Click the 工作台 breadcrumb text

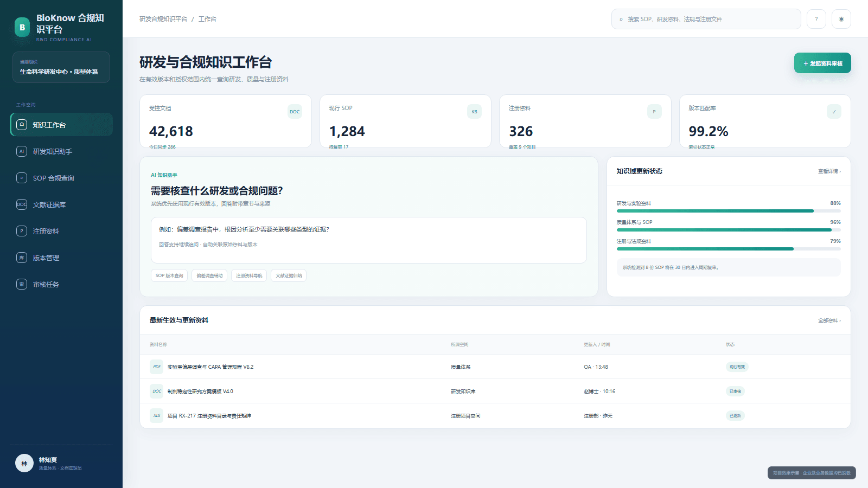(207, 19)
